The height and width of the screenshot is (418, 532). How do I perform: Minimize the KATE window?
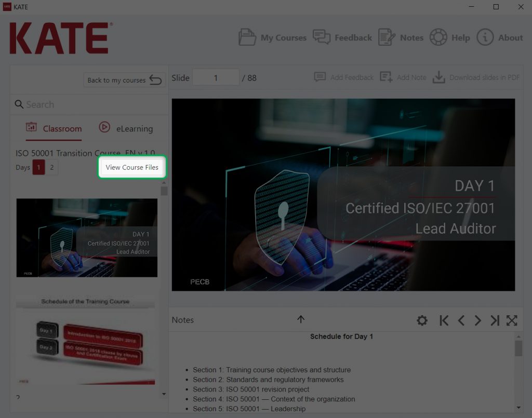pos(471,7)
